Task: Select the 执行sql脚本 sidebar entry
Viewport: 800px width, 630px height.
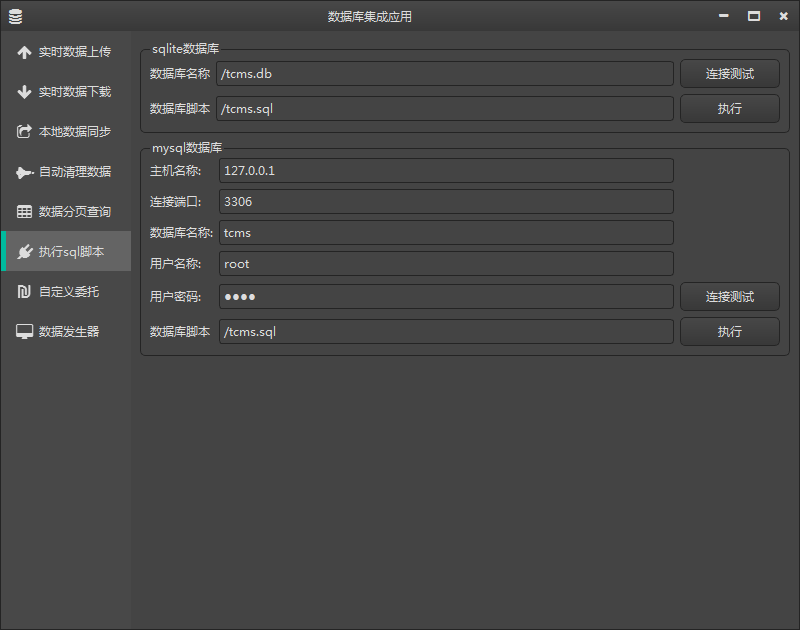Action: pyautogui.click(x=66, y=251)
